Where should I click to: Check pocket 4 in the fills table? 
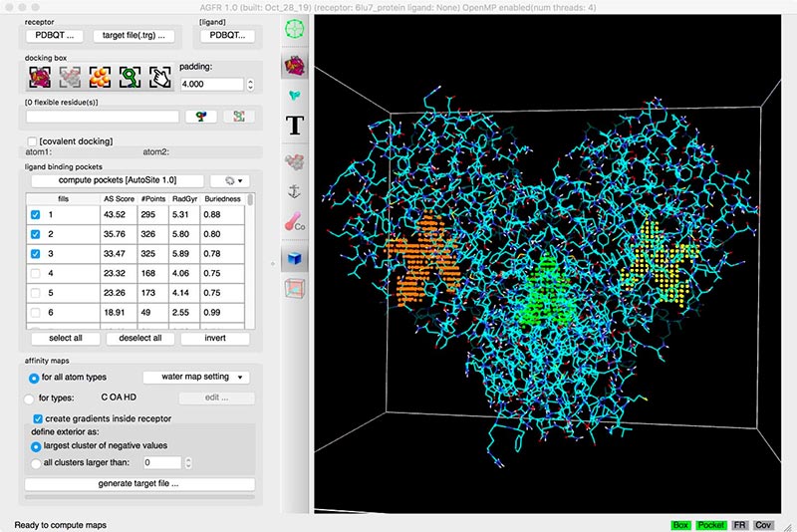(x=36, y=272)
